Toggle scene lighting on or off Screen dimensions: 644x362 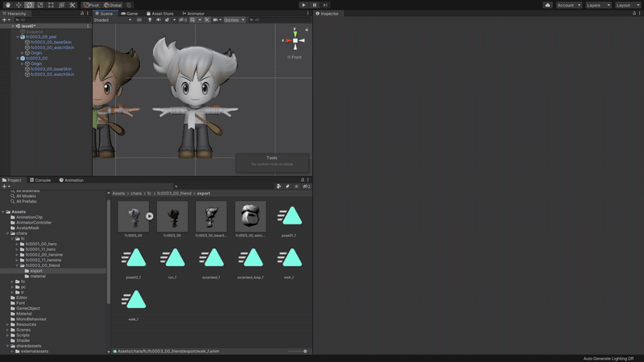pos(148,20)
